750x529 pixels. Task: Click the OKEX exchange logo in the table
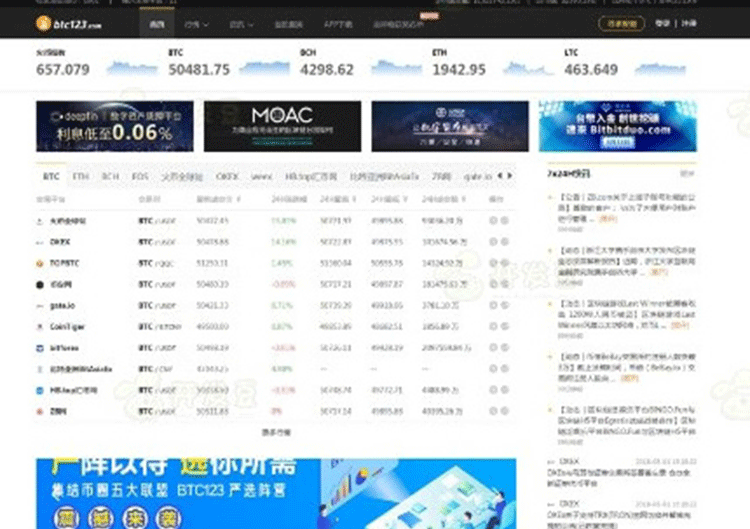coord(40,242)
